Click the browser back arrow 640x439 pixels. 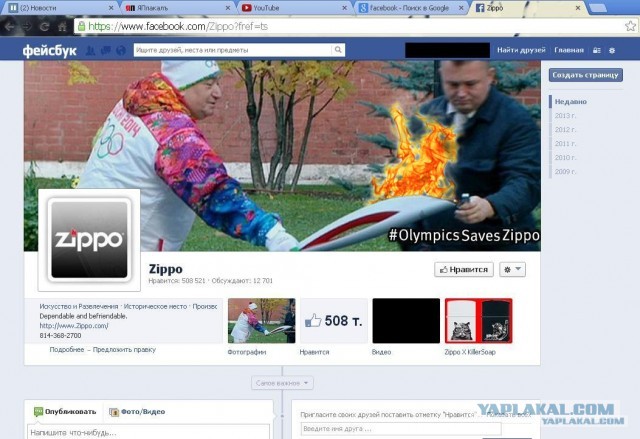click(9, 27)
